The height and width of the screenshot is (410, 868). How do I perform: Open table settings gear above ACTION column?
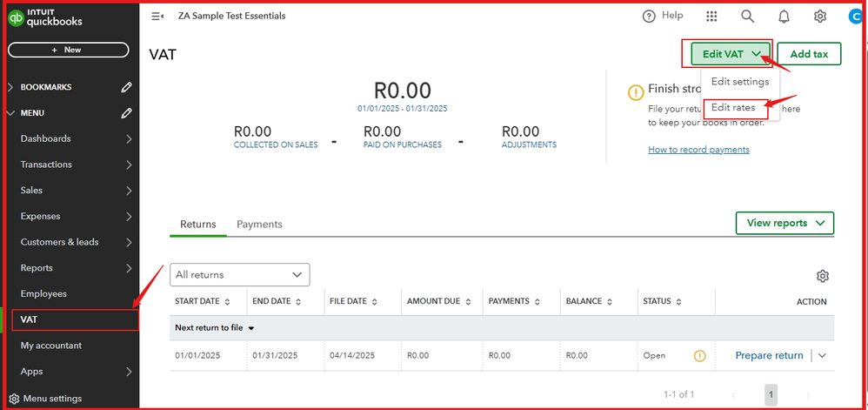[823, 276]
